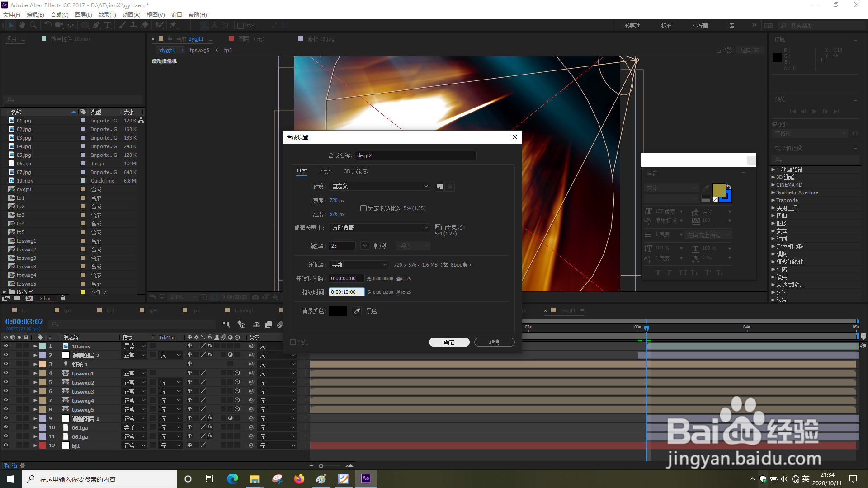Viewport: 868px width, 488px height.
Task: Expand the Synthetic Aperture effects category
Action: click(x=773, y=192)
